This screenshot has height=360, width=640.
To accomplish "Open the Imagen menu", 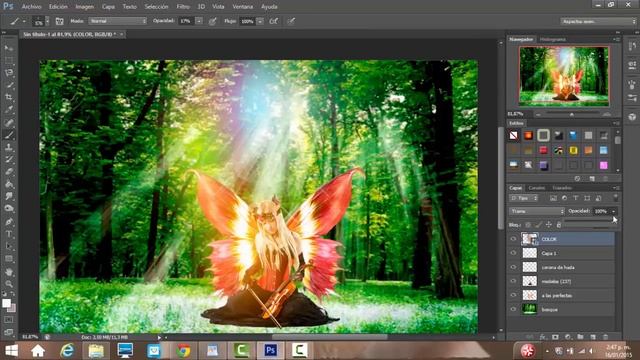I will click(x=84, y=7).
